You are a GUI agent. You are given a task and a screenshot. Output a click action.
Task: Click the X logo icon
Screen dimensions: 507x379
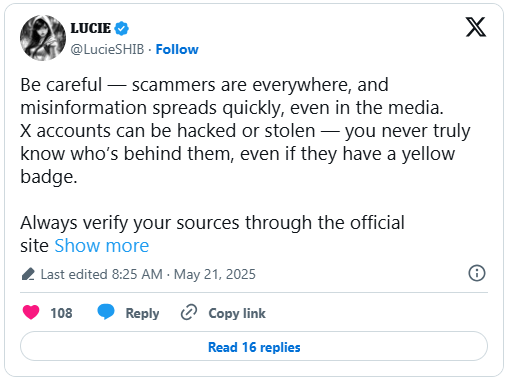(476, 27)
